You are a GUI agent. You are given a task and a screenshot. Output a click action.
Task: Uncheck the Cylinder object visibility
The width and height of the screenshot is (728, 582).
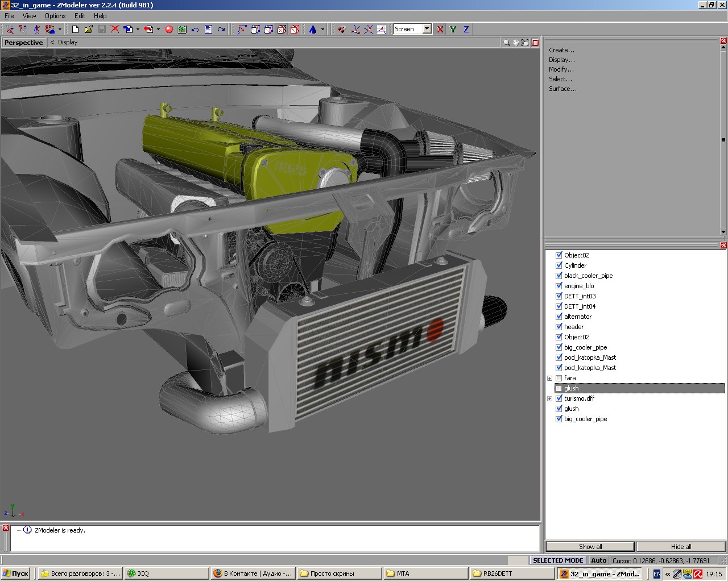(559, 265)
